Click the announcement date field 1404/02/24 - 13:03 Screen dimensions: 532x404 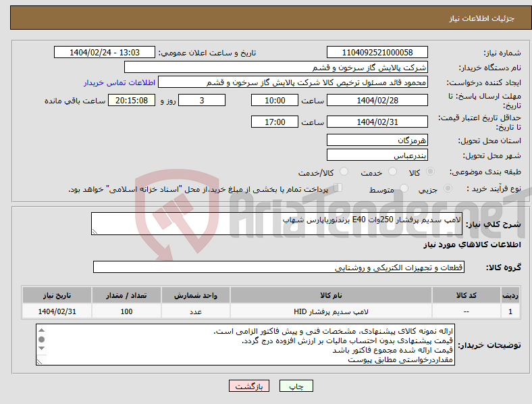pos(105,52)
